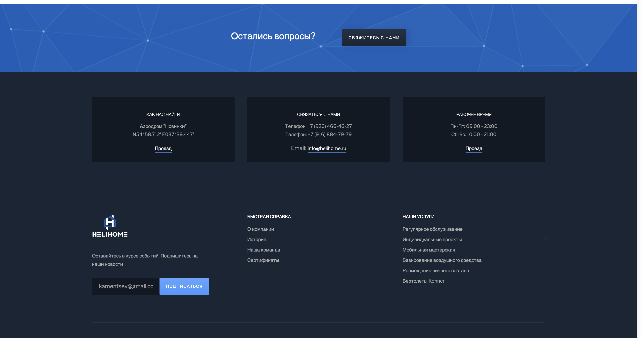
Task: Focus the email subscription input field
Action: (x=125, y=286)
